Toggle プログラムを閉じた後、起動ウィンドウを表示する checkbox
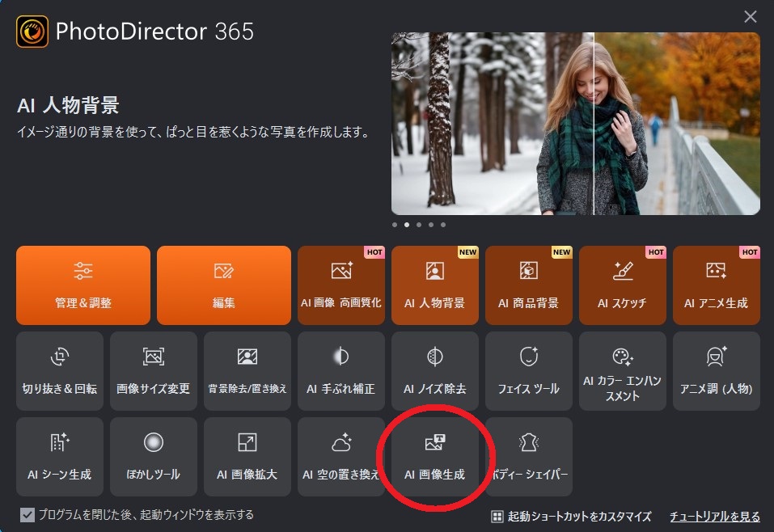774x532 pixels. (27, 515)
